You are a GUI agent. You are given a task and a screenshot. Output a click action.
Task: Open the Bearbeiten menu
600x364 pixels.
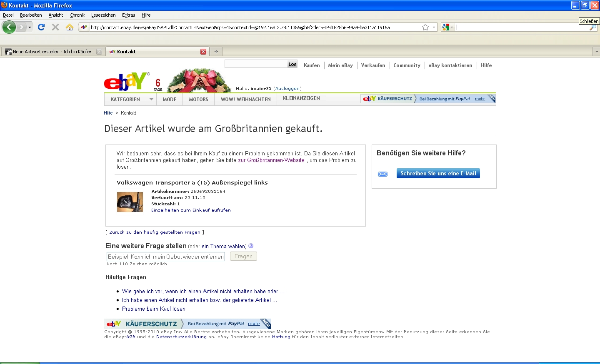31,15
